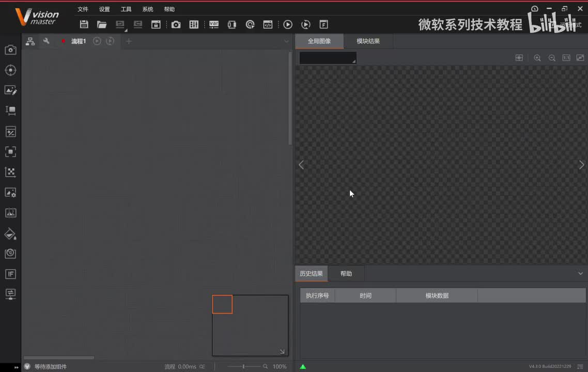The height and width of the screenshot is (372, 588).
Task: Open the 帮助 menu
Action: coord(169,9)
